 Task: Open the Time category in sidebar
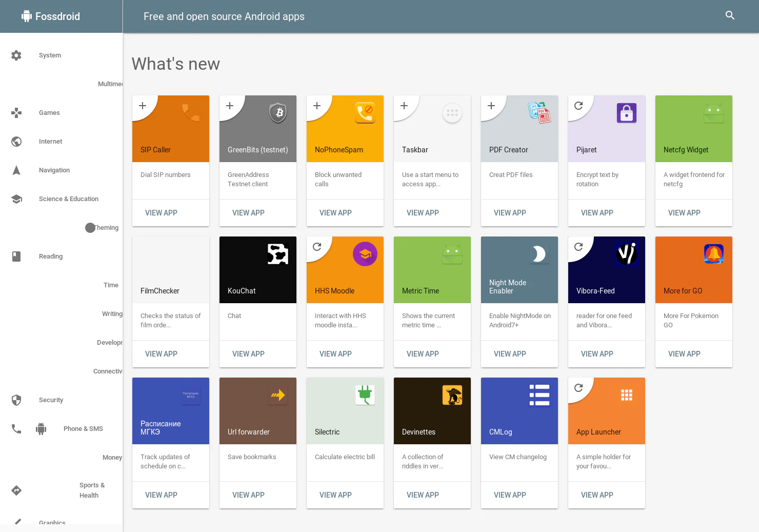point(111,285)
